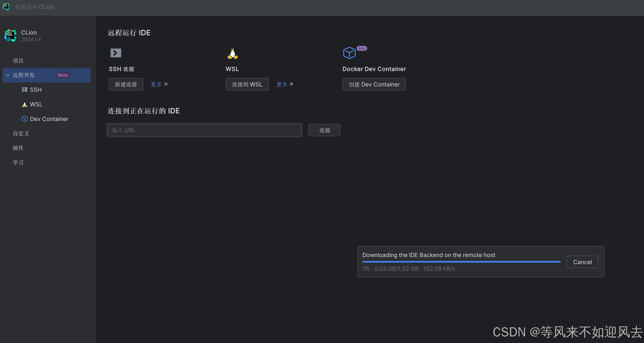Click the Beta badge above Docker icon
Image resolution: width=644 pixels, height=343 pixels.
tap(362, 48)
